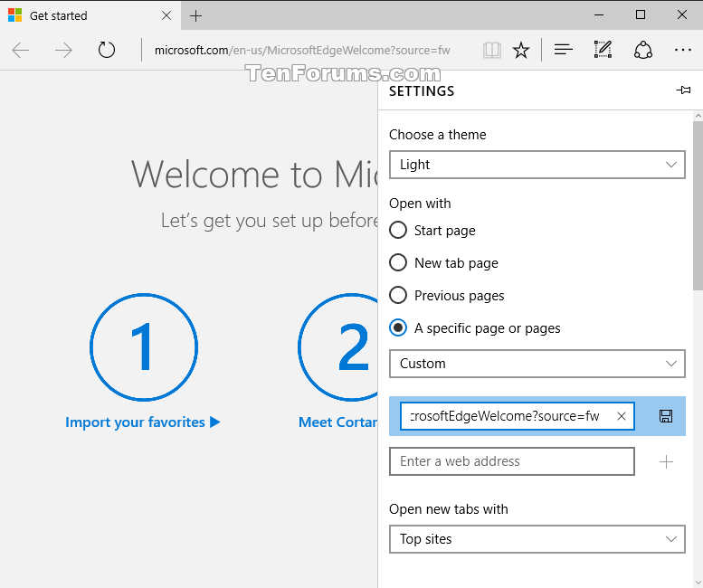The height and width of the screenshot is (588, 703).
Task: Click the Choose a theme label
Action: 438,135
